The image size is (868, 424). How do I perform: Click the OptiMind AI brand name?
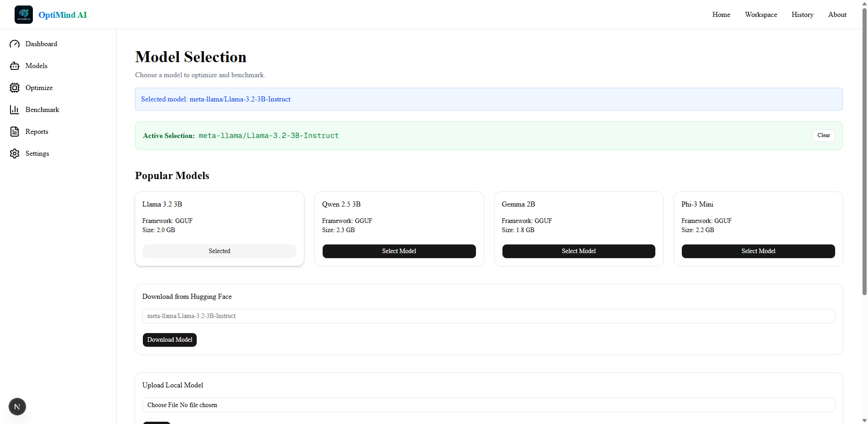pyautogui.click(x=63, y=15)
